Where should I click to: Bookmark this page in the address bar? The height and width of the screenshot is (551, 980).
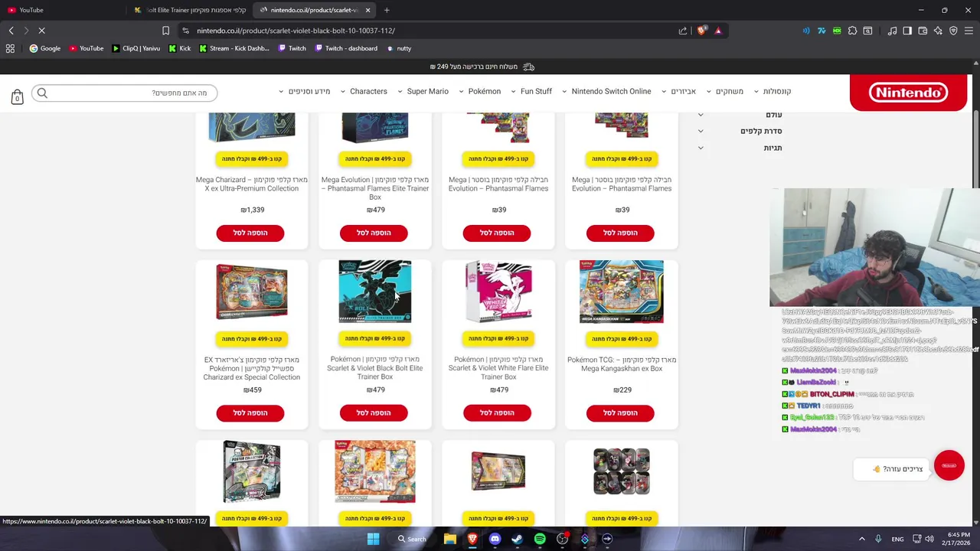point(165,31)
